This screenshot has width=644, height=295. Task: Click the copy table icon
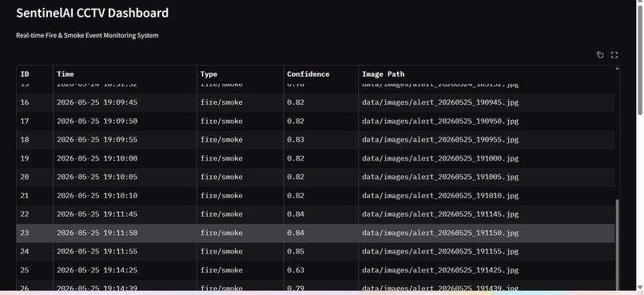click(600, 54)
